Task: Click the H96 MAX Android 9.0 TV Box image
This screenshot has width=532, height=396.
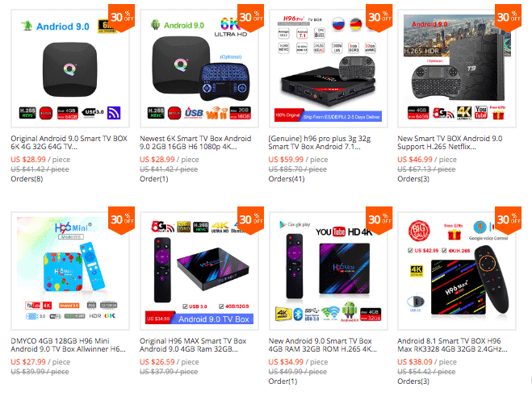Action: (x=199, y=271)
